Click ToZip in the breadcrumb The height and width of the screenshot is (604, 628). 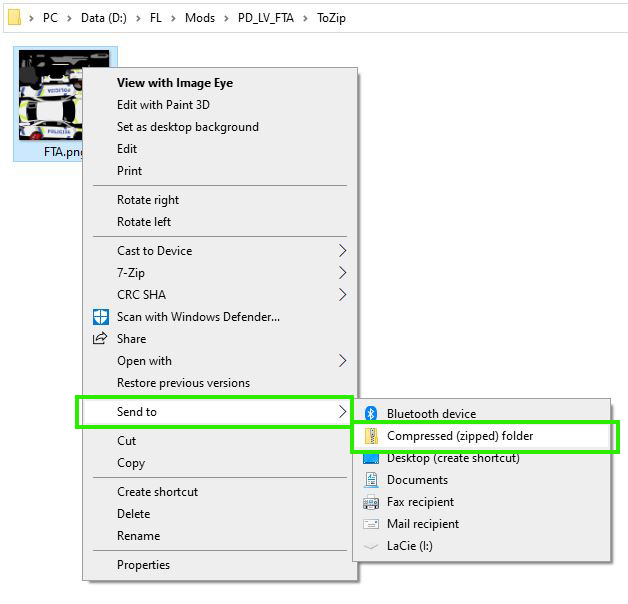pyautogui.click(x=331, y=18)
